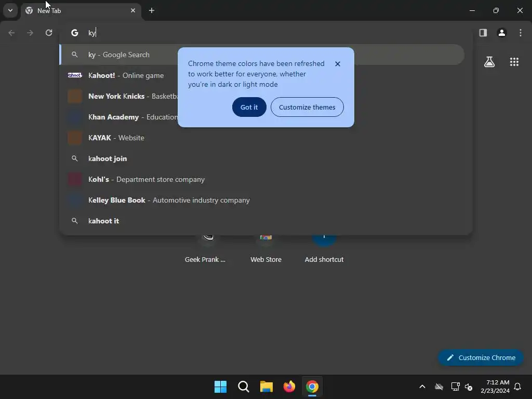Image resolution: width=532 pixels, height=399 pixels.
Task: Click the Chrome taskbar icon
Action: (x=312, y=387)
